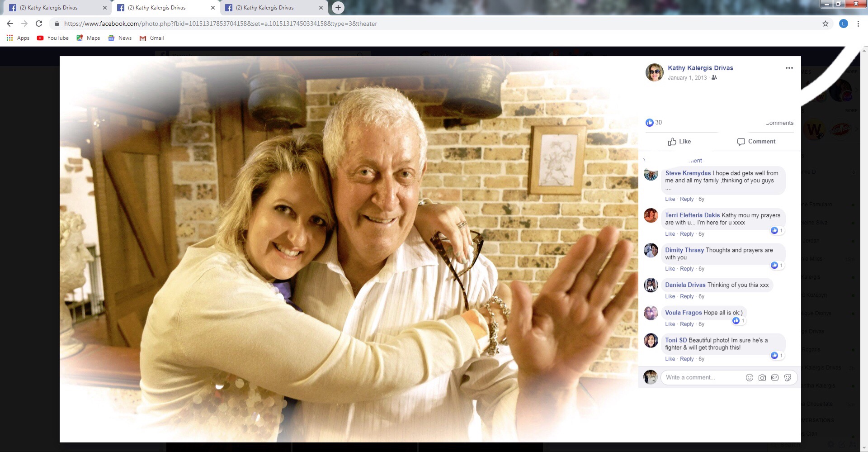Open Chrome's three-dot customize menu
Image resolution: width=868 pixels, height=452 pixels.
[858, 24]
